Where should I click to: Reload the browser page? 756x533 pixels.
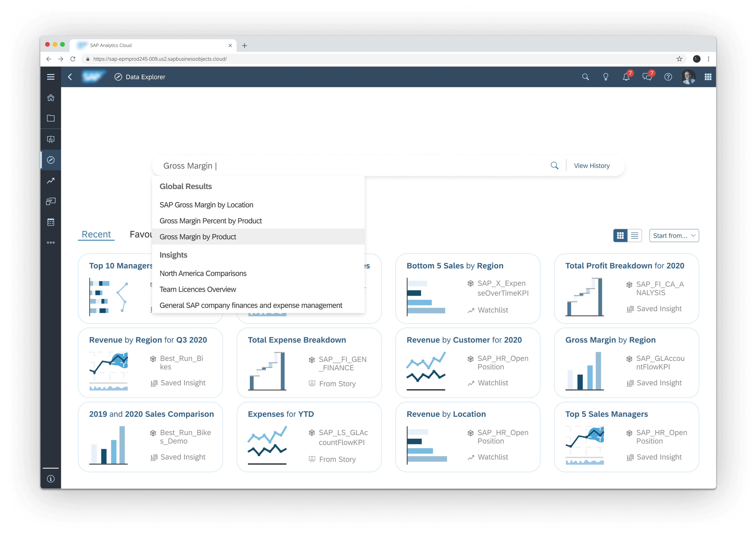pyautogui.click(x=73, y=59)
